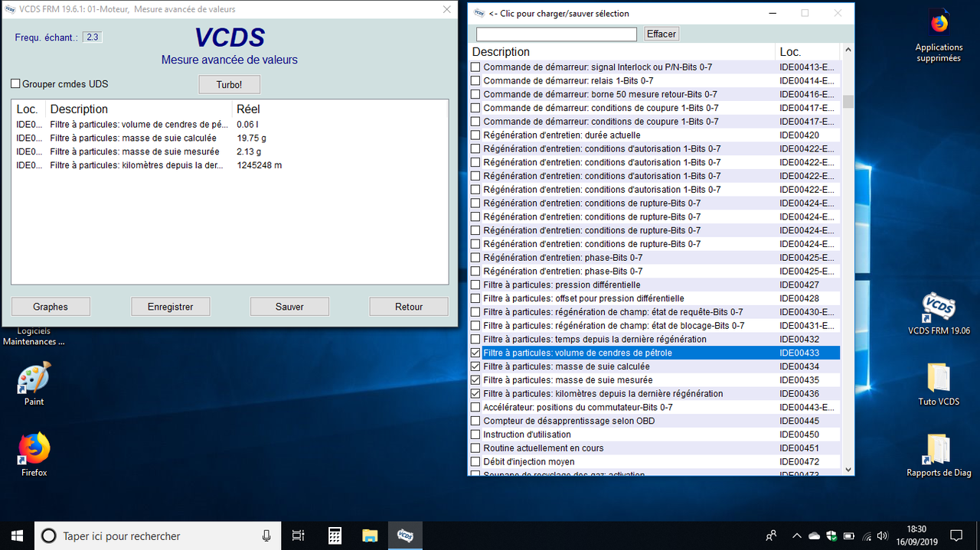Screen dimensions: 980x550
Task: Click the Effacer button
Action: (x=661, y=34)
